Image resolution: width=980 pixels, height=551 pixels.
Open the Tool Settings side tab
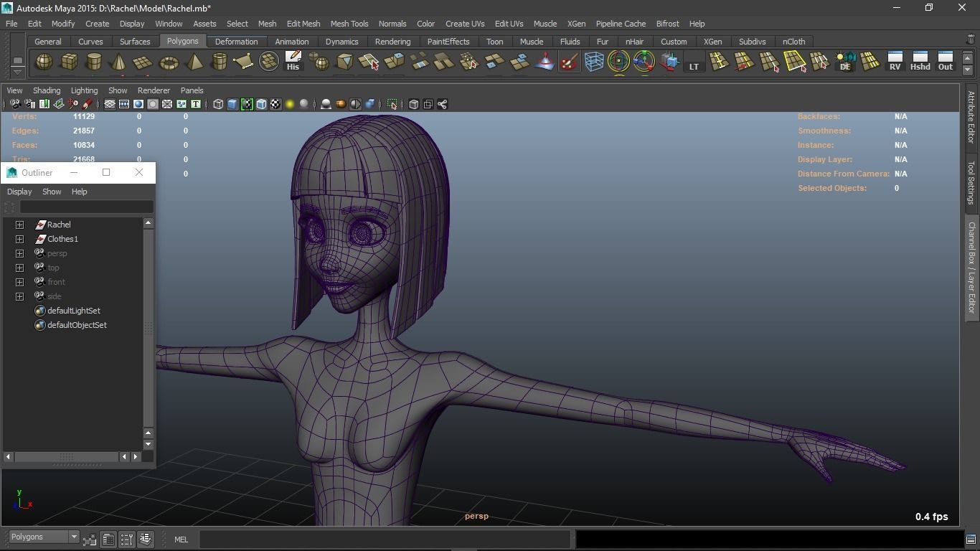click(x=971, y=183)
